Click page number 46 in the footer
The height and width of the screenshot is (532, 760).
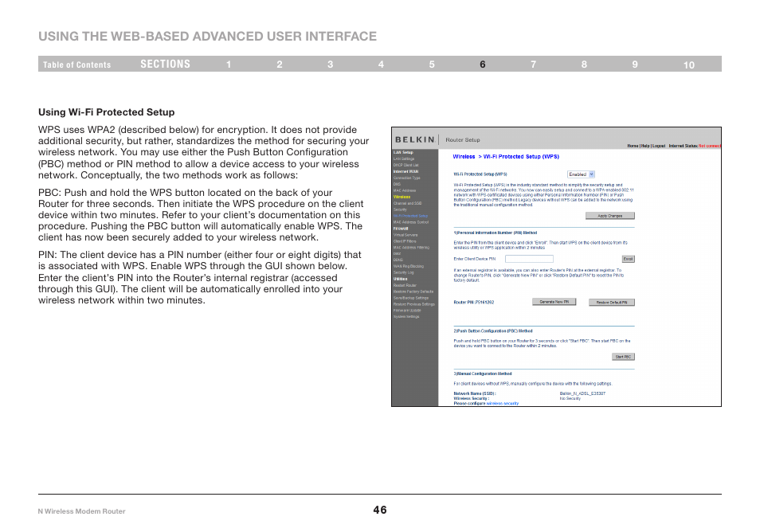380,510
